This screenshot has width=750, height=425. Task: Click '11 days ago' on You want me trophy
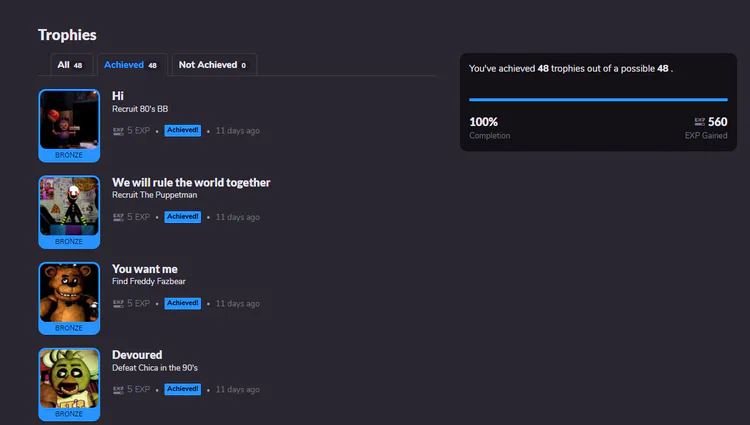point(238,304)
